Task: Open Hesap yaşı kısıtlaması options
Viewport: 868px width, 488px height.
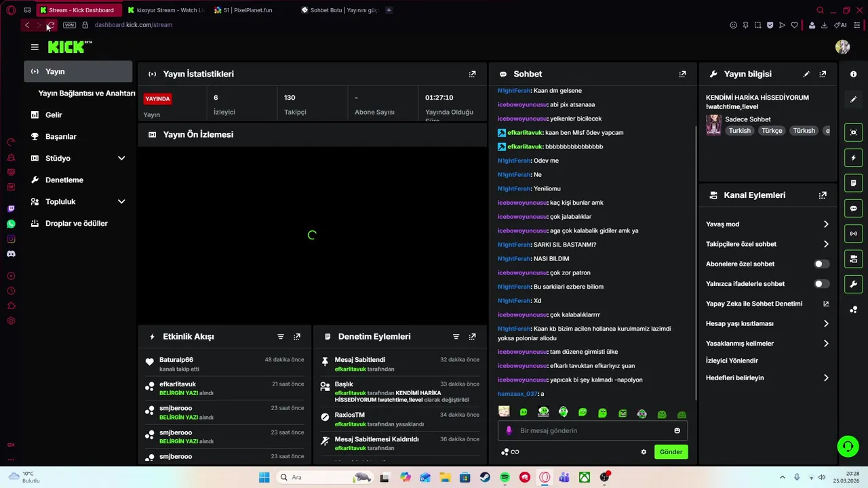Action: (767, 324)
